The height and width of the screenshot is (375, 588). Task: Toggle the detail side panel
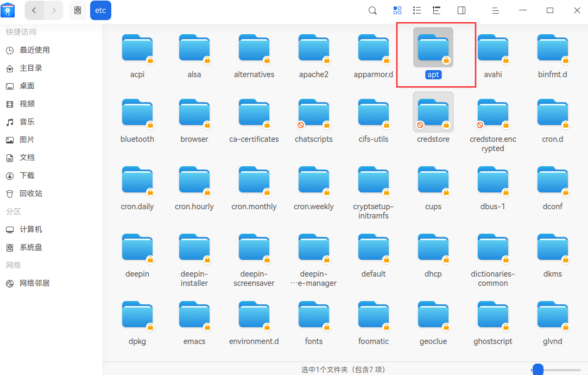[461, 10]
